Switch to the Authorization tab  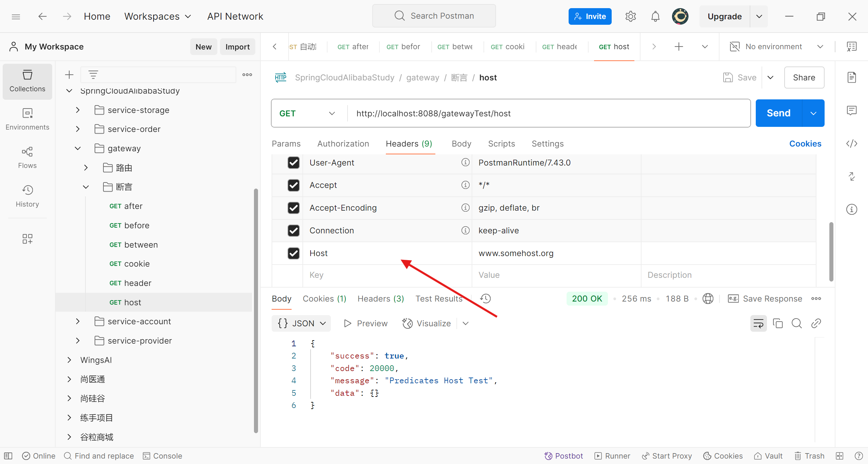pos(343,143)
